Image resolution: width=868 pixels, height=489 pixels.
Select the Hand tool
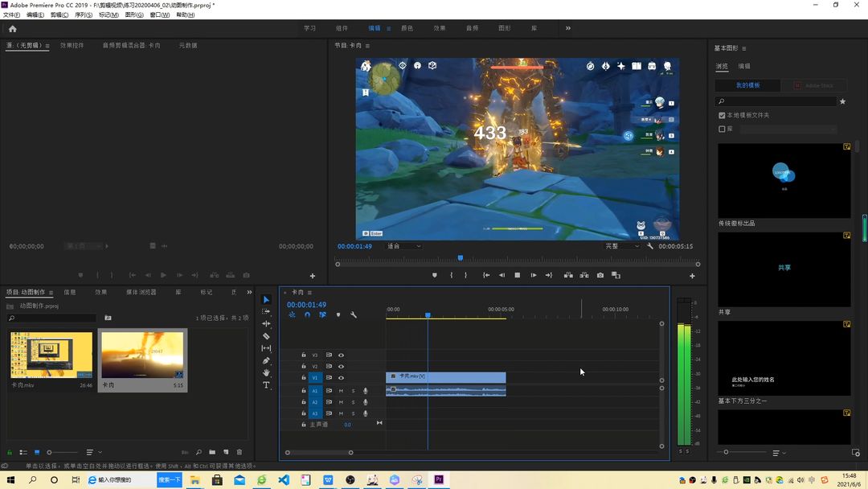click(x=266, y=372)
